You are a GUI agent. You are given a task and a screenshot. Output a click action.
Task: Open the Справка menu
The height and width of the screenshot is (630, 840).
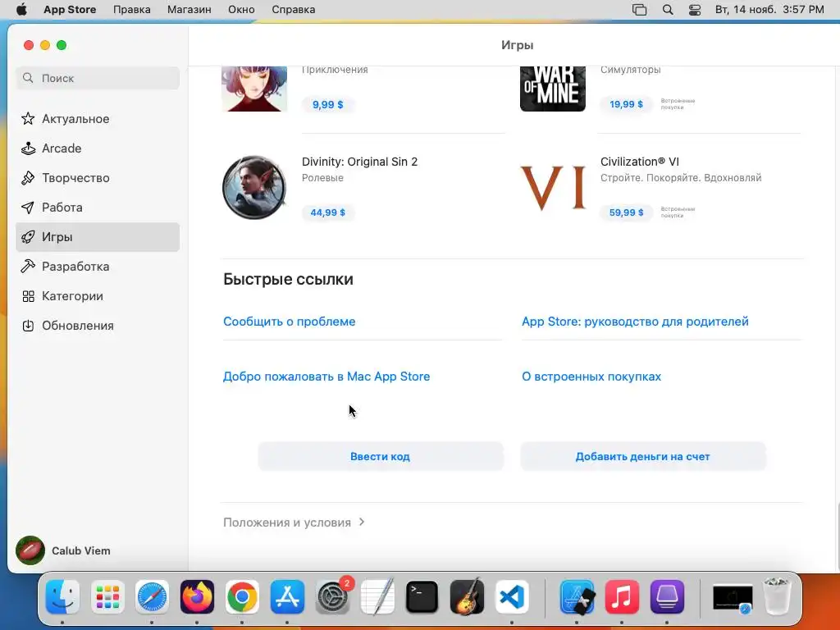coord(293,10)
